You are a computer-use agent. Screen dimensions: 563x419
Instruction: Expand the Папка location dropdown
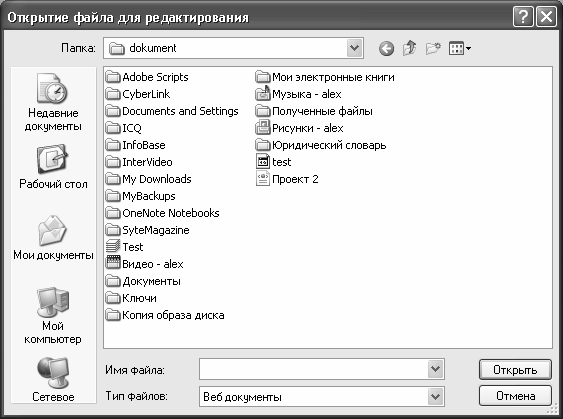point(355,48)
